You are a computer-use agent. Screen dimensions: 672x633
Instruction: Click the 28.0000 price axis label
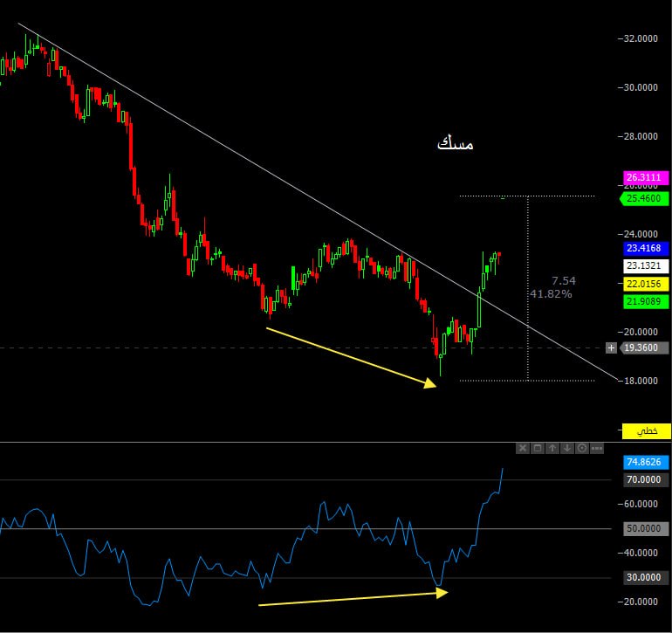tap(641, 136)
